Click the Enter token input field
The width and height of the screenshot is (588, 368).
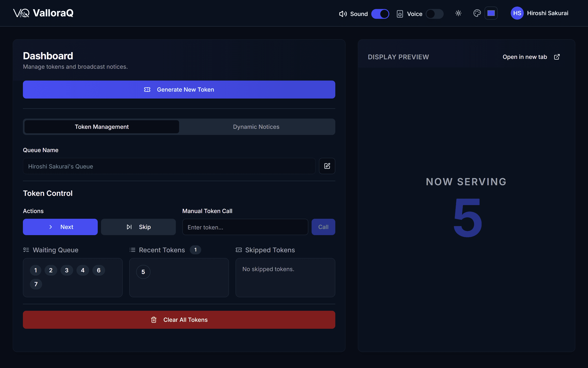tap(245, 227)
